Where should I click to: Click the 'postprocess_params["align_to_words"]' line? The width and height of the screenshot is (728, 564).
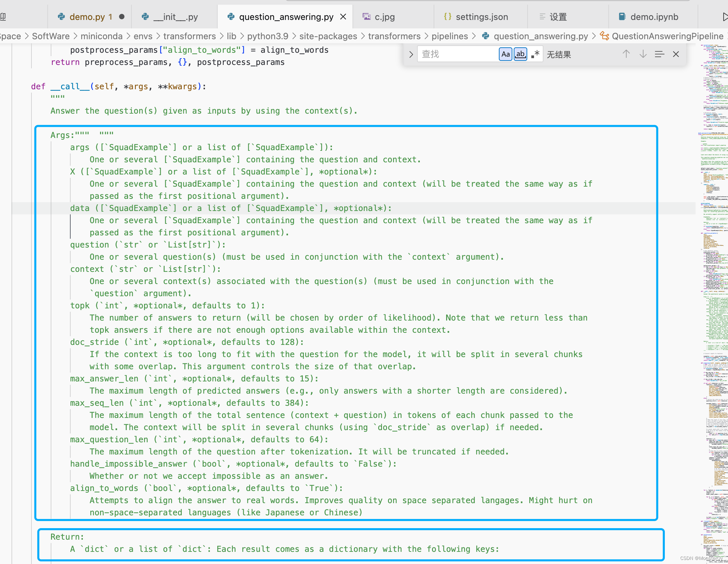point(199,50)
